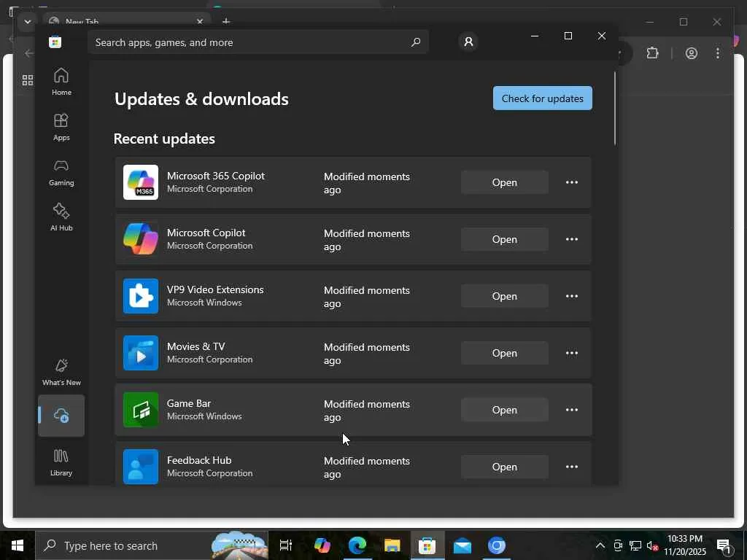
Task: Launch Microsoft Edge from the taskbar
Action: [357, 545]
